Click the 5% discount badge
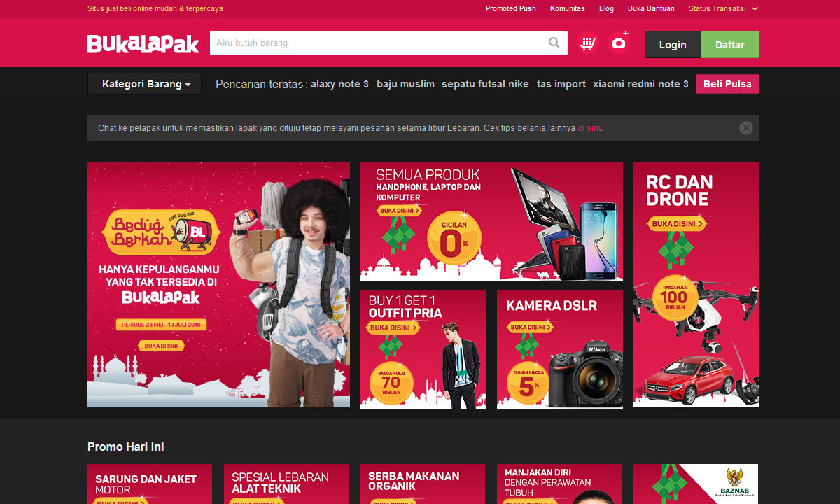The height and width of the screenshot is (504, 840). click(x=528, y=384)
